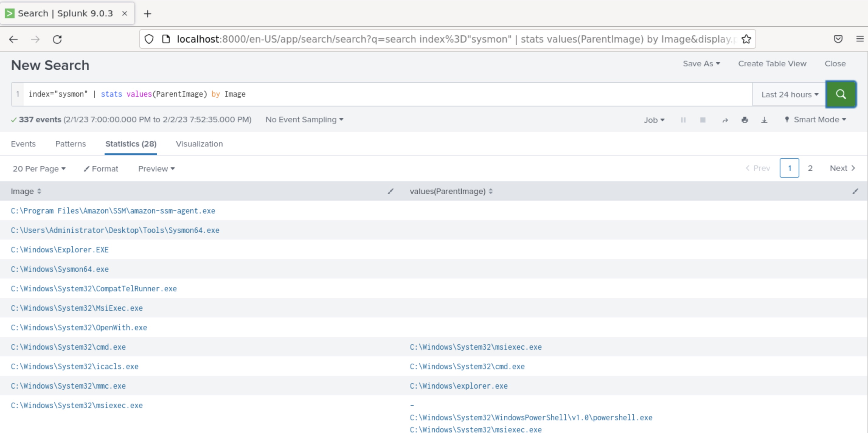Switch to the Visualization tab
The image size is (868, 433).
(x=199, y=144)
